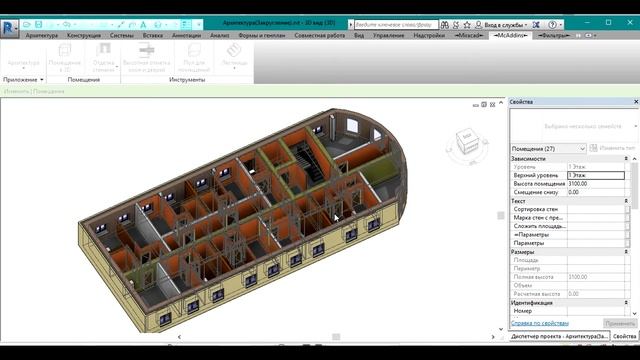Open the Справка по свойствам link
640x360 pixels.
click(x=540, y=323)
